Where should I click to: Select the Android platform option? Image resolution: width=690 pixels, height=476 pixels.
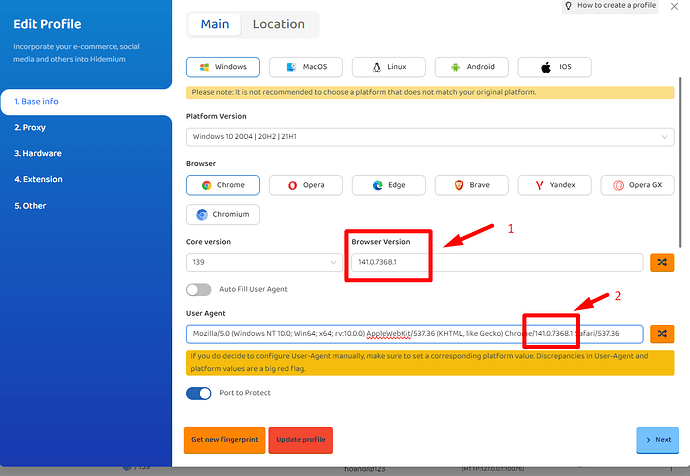472,67
